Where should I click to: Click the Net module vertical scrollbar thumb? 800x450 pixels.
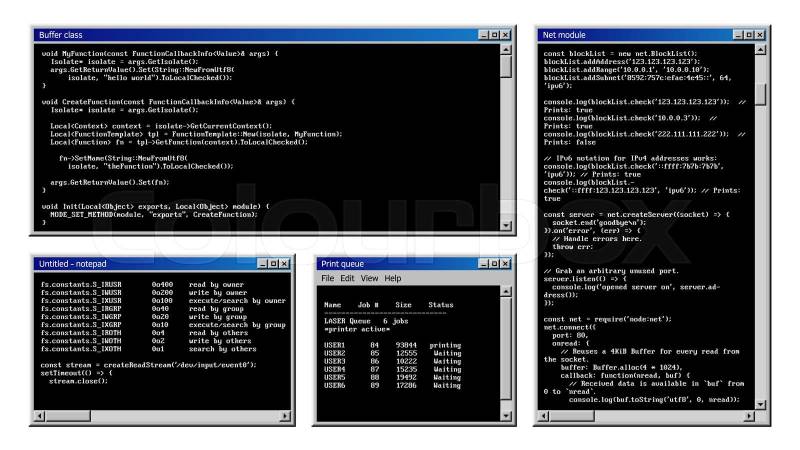(x=762, y=95)
